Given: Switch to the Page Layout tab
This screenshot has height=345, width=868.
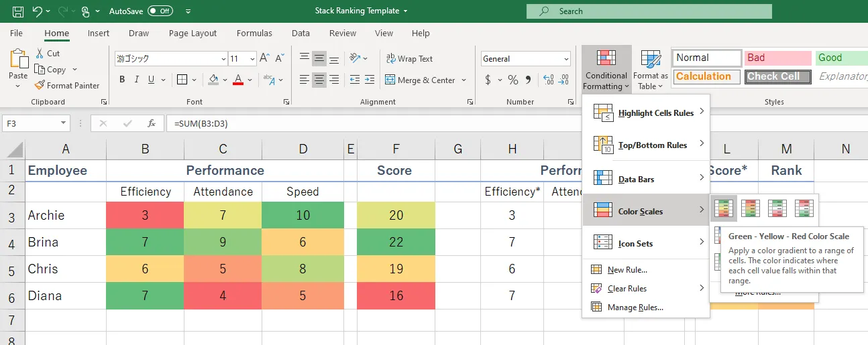Looking at the screenshot, I should tap(193, 33).
